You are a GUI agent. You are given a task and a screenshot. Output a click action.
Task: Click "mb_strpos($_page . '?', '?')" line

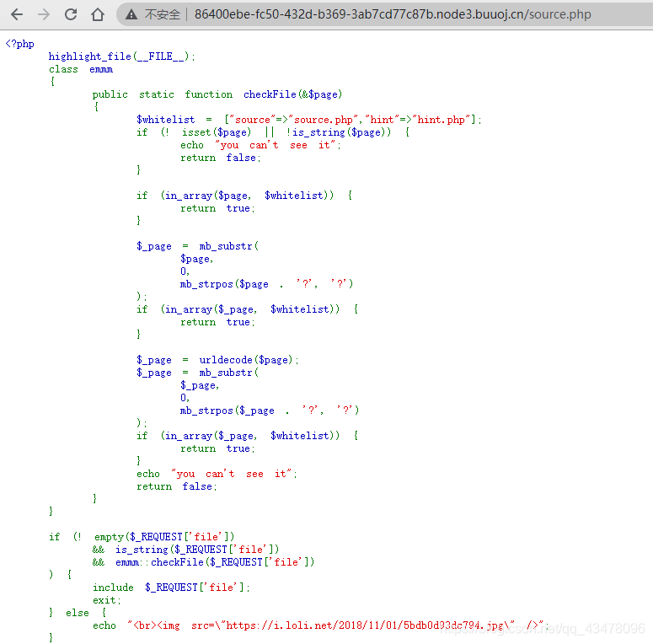pyautogui.click(x=270, y=411)
